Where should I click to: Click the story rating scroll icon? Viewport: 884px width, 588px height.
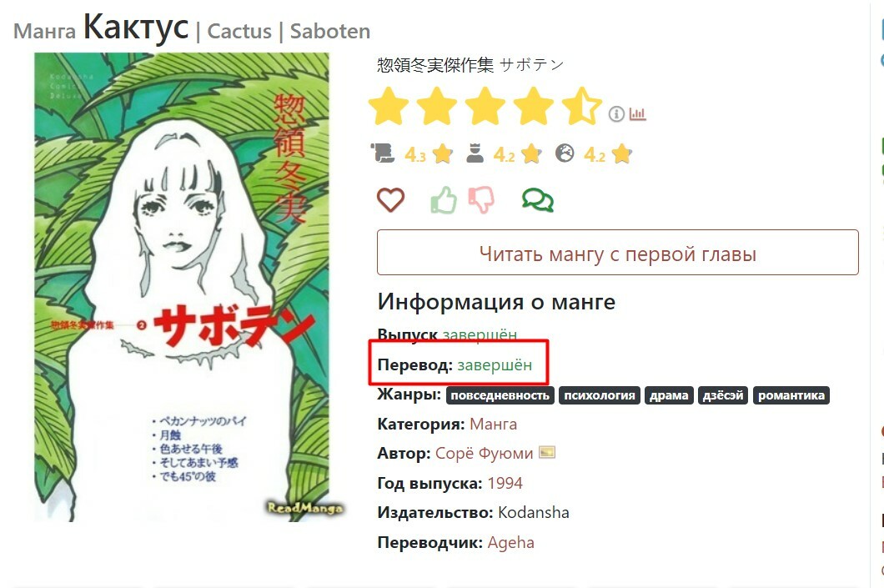(382, 153)
